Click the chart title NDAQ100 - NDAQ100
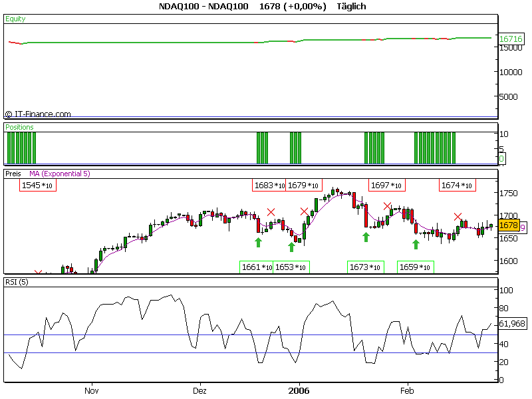 click(x=203, y=7)
